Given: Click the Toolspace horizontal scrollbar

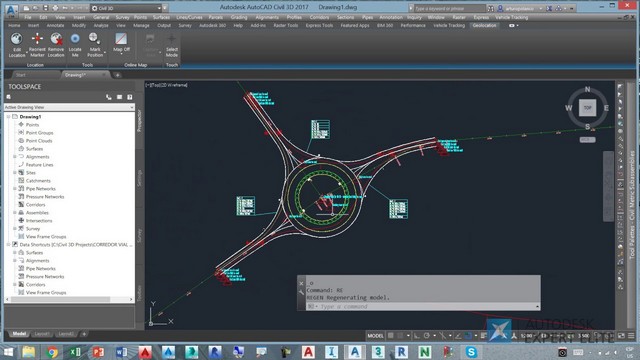Looking at the screenshot, I should 69,299.
